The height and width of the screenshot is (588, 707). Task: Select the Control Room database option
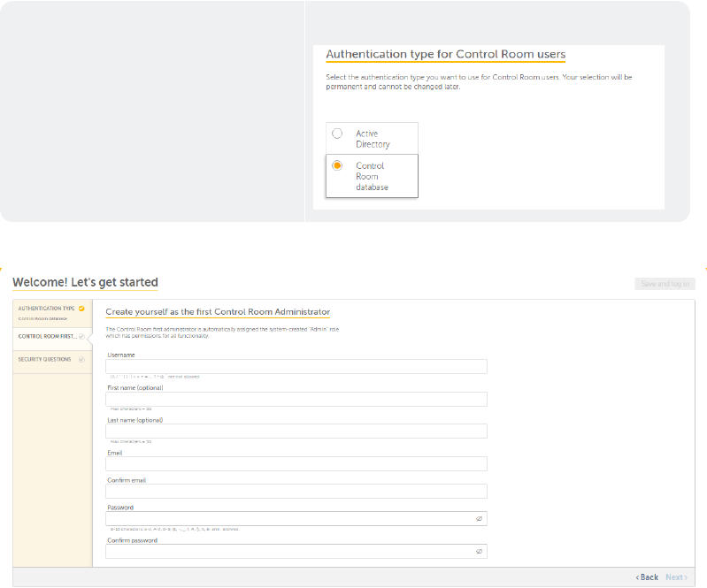tap(337, 165)
